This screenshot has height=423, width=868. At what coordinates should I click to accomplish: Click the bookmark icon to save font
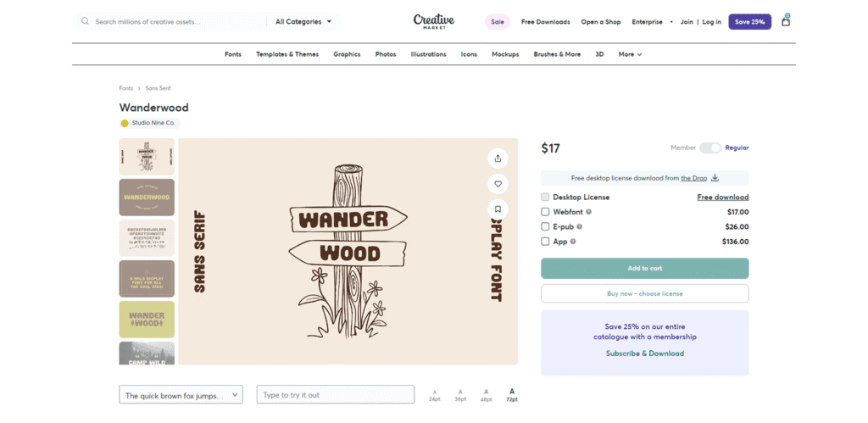point(498,209)
